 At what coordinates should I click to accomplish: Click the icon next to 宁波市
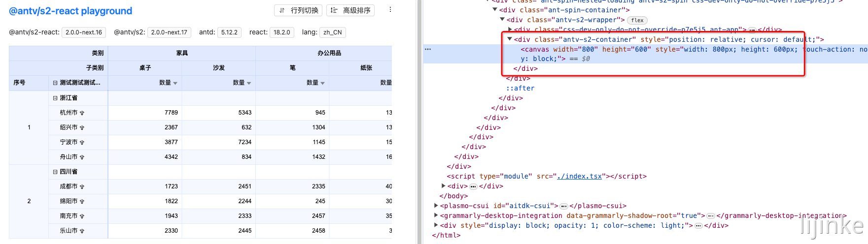coord(82,143)
